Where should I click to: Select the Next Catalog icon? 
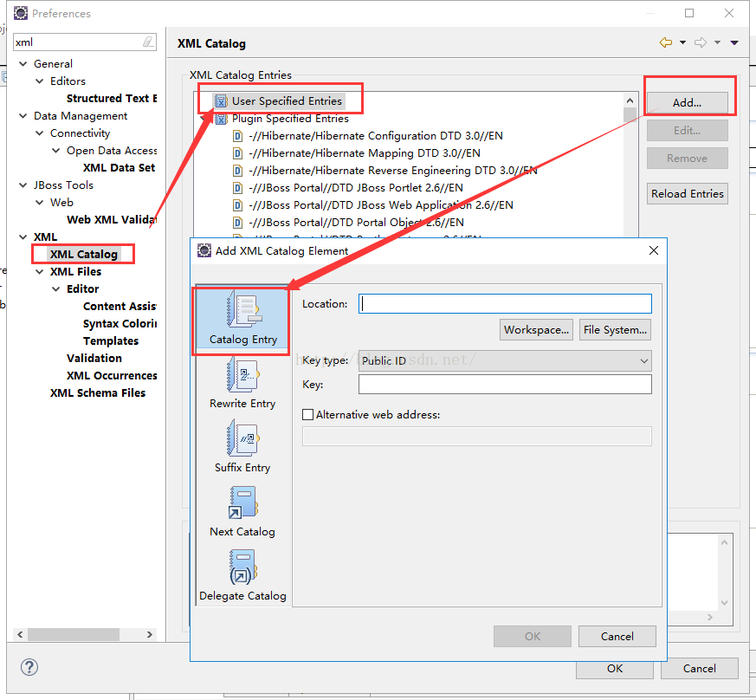click(244, 502)
